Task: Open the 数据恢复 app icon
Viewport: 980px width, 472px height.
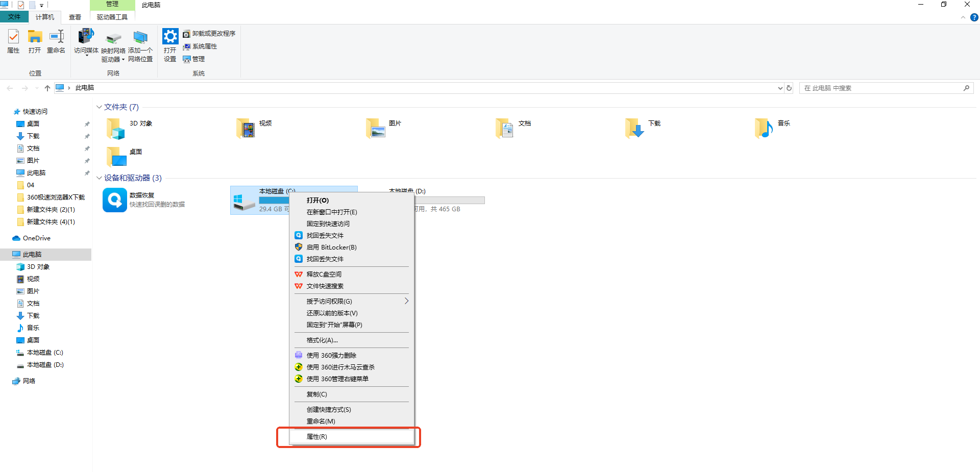Action: 114,200
